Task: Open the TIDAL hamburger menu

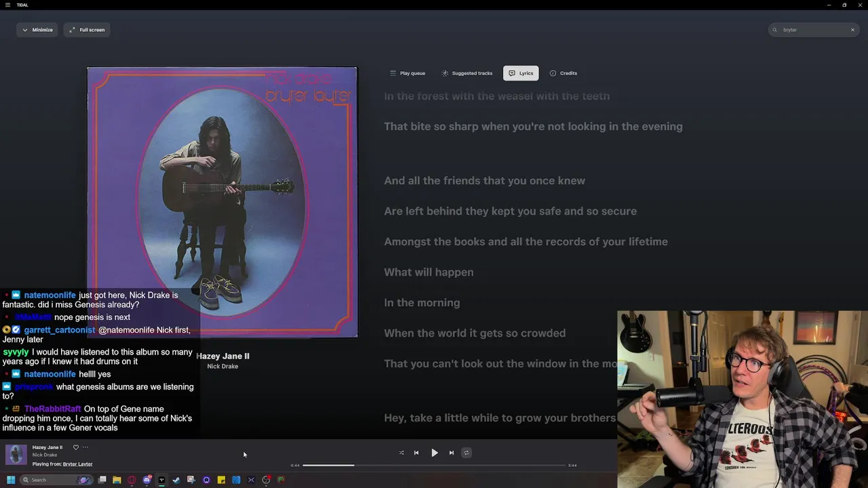Action: point(7,5)
